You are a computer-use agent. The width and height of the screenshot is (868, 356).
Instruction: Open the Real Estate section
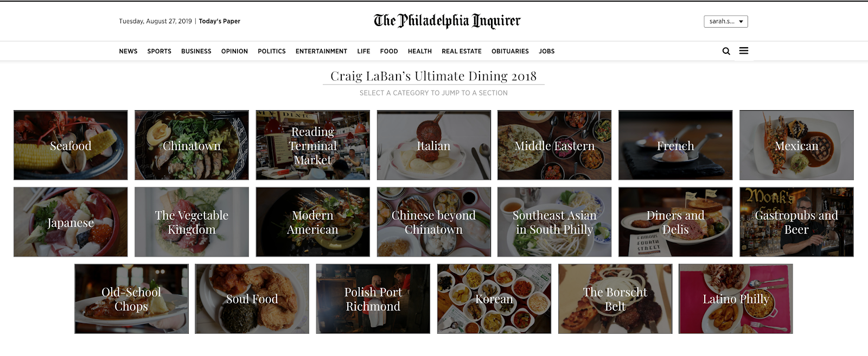tap(462, 51)
